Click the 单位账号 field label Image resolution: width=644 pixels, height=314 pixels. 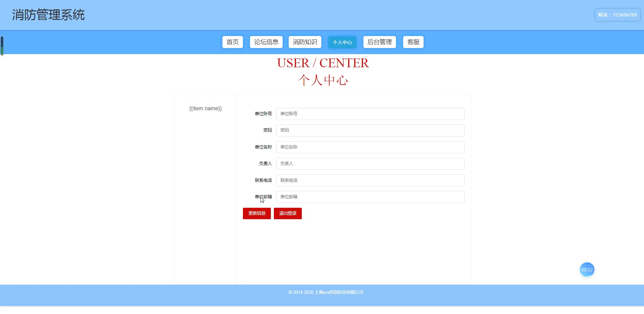[263, 114]
